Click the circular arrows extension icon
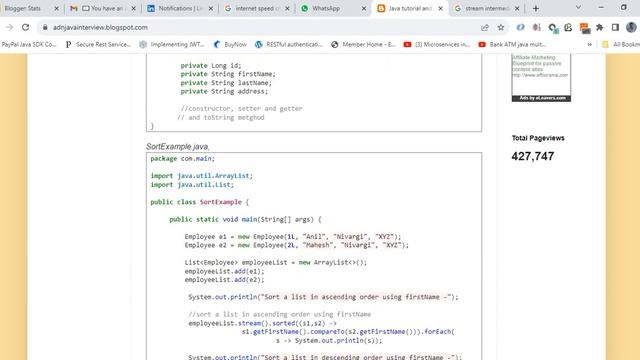This screenshot has width=640, height=360. [x=568, y=27]
